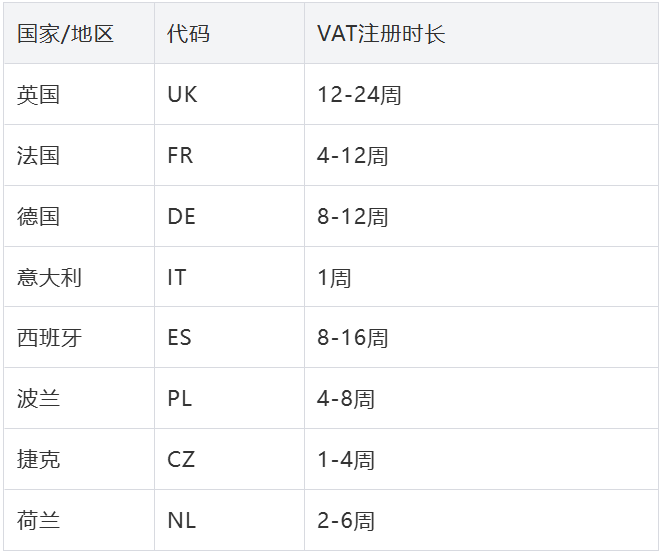Select the 捷克 country cell
Image resolution: width=661 pixels, height=553 pixels.
tap(39, 460)
